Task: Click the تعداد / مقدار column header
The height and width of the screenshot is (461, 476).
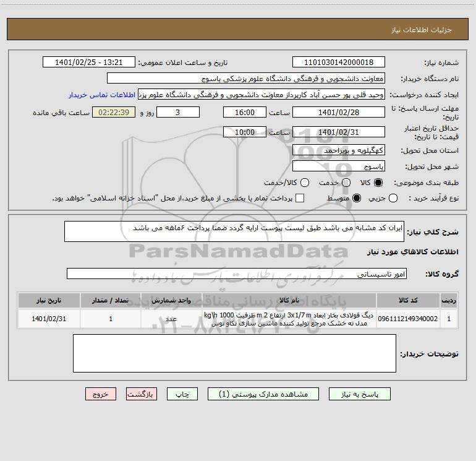Action: (x=111, y=300)
